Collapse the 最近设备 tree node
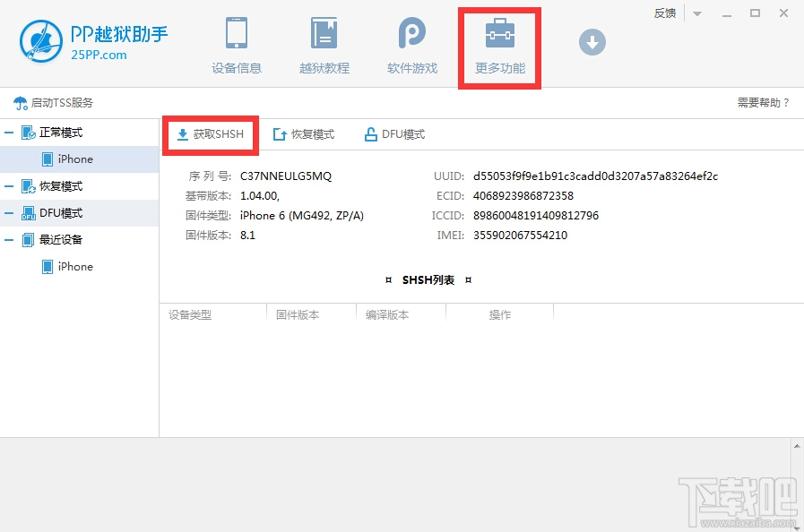 tap(8, 239)
